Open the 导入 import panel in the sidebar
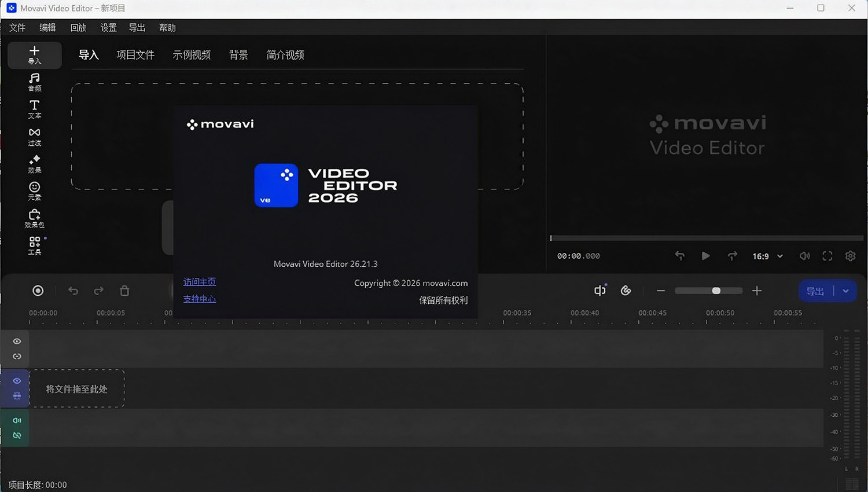Screen dimensions: 868x492 pos(35,55)
